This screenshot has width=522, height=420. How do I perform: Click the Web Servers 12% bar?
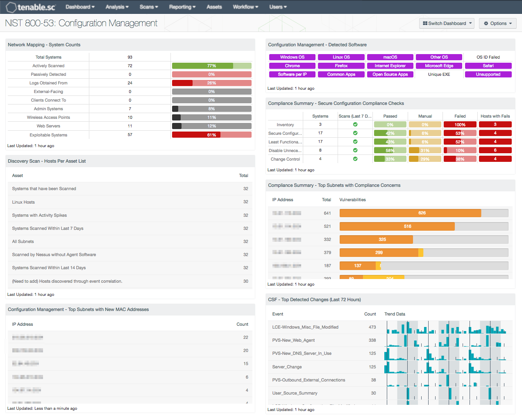click(211, 126)
